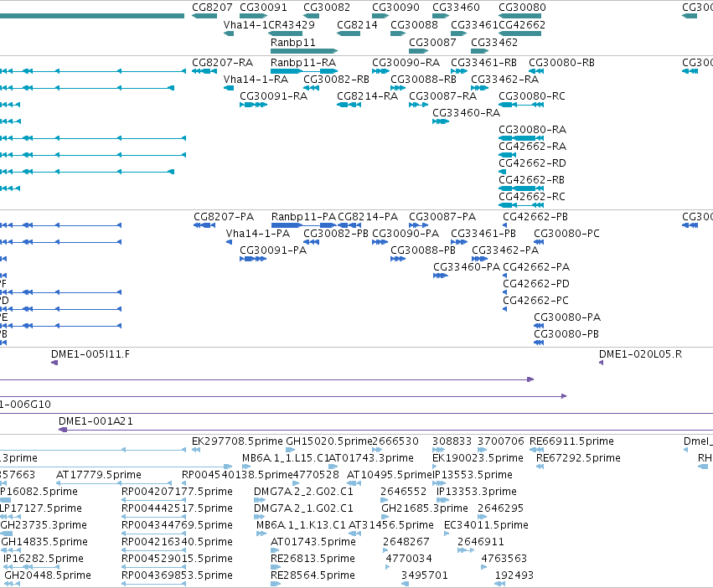This screenshot has width=713, height=588.
Task: Select transcript CG42662-RA
Action: pyautogui.click(x=508, y=155)
